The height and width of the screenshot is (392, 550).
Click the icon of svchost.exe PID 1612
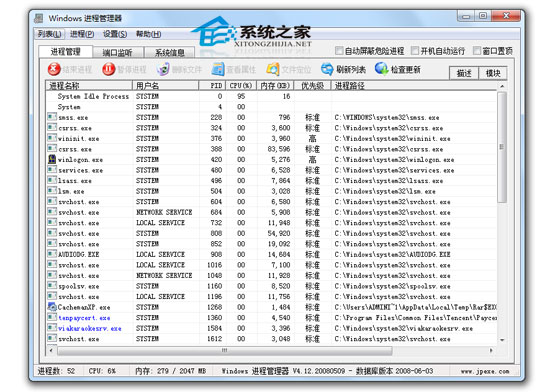pos(52,338)
